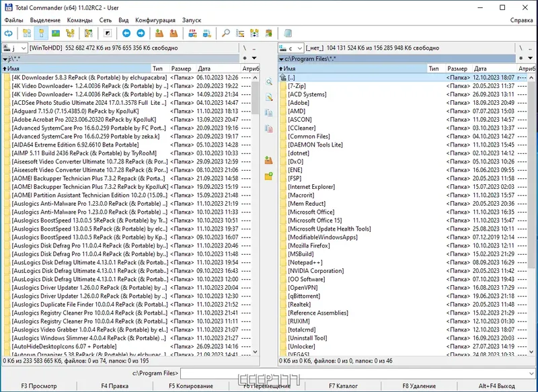
Task: Click the F4 Правка button
Action: (x=114, y=386)
